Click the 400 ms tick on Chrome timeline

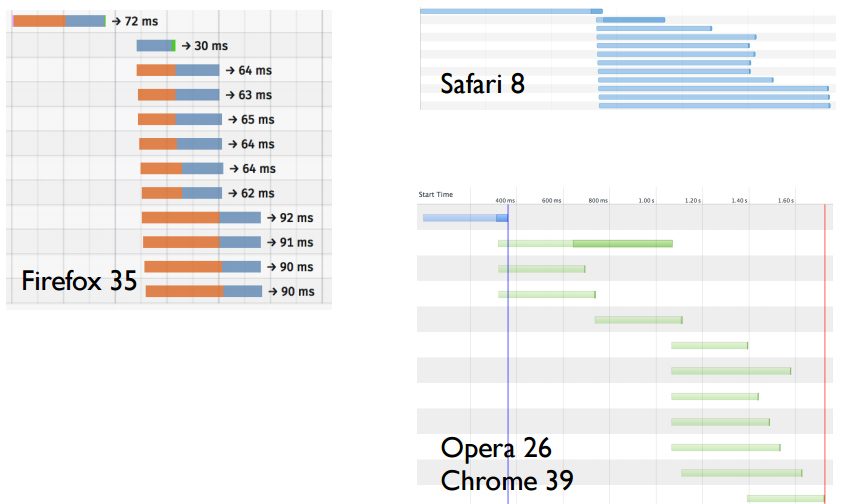click(x=505, y=200)
